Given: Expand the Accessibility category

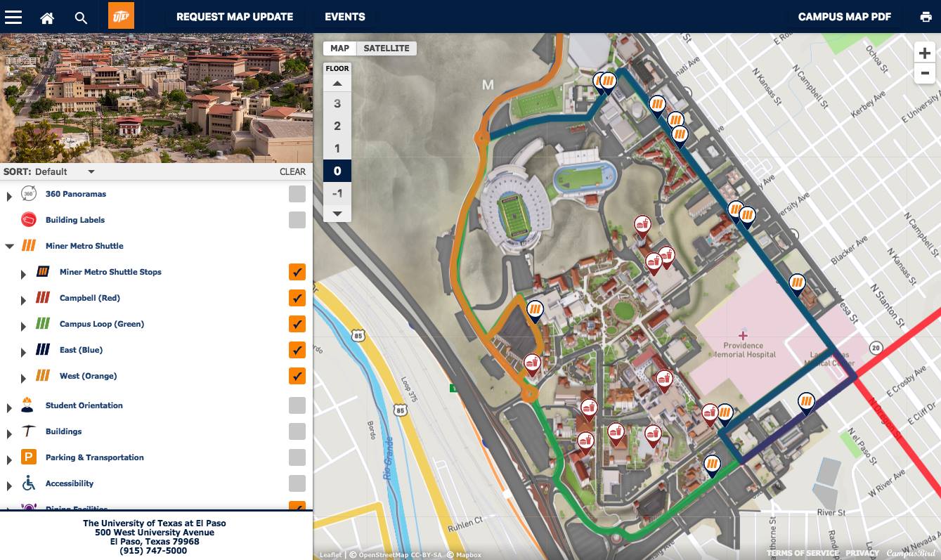Looking at the screenshot, I should (9, 485).
